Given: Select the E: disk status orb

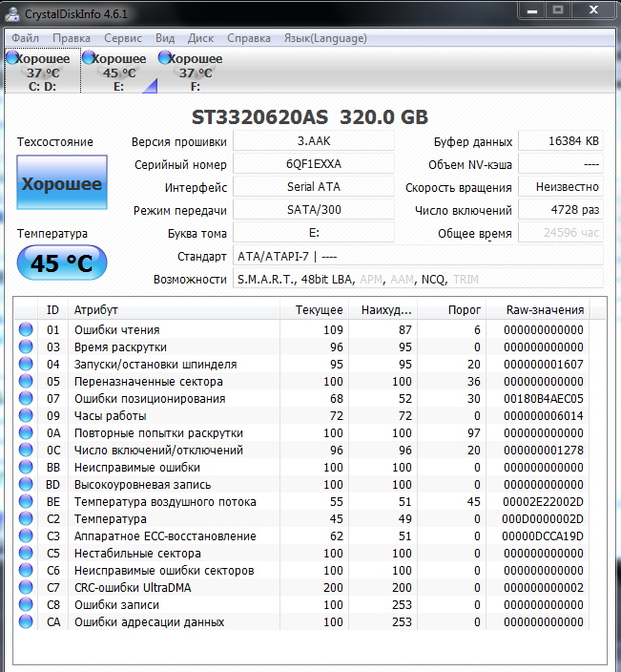Looking at the screenshot, I should coord(89,58).
